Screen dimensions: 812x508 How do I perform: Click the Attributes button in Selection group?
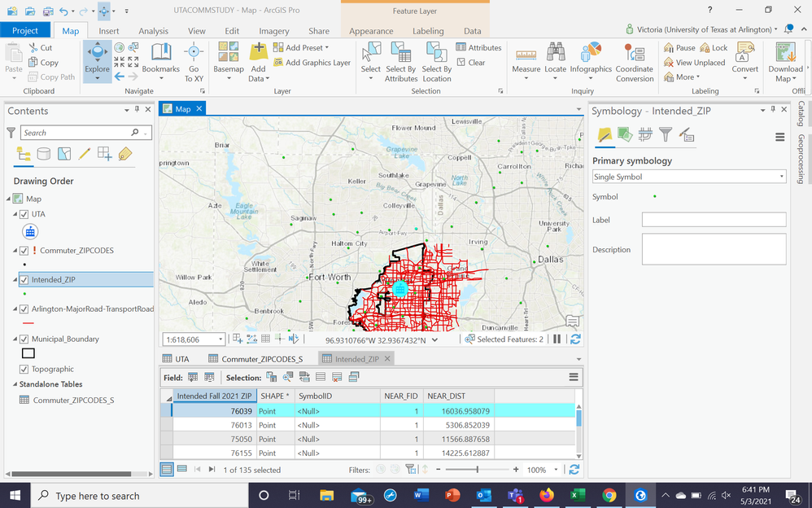[479, 47]
